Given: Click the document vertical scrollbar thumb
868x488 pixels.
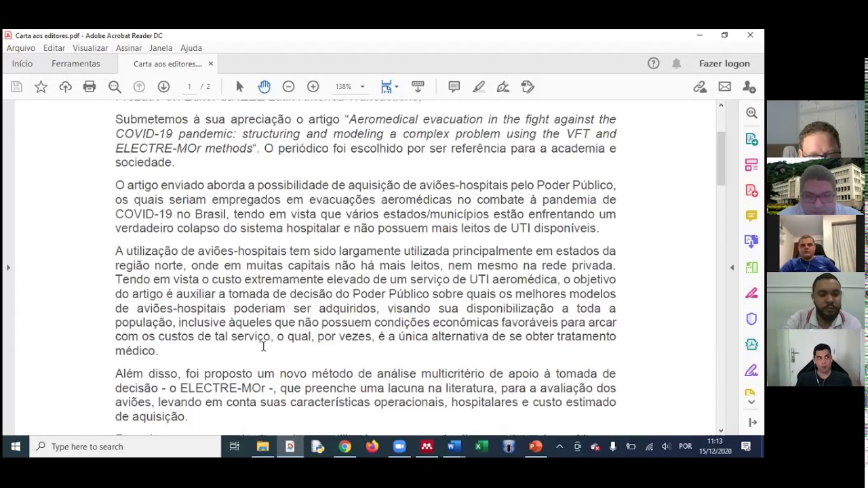Looking at the screenshot, I should pos(721,158).
